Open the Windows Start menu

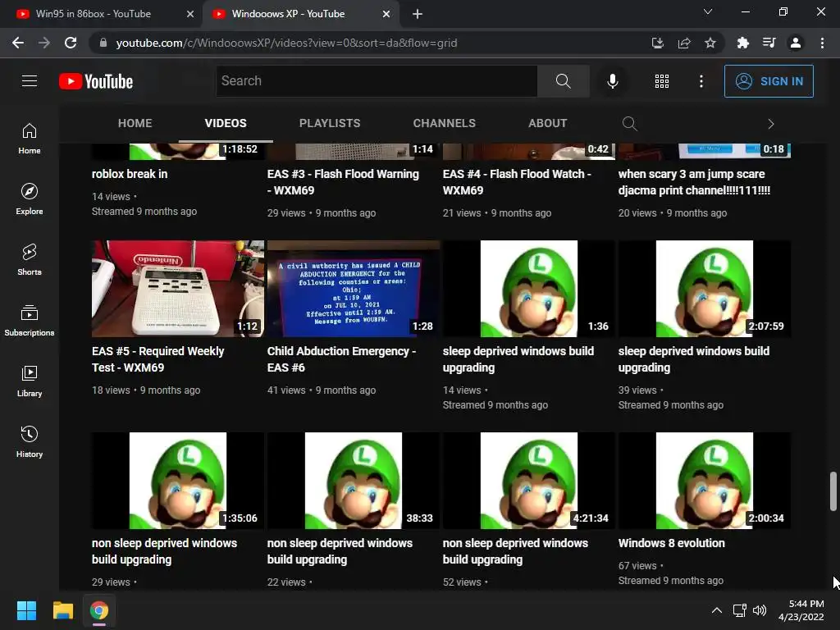(x=26, y=610)
